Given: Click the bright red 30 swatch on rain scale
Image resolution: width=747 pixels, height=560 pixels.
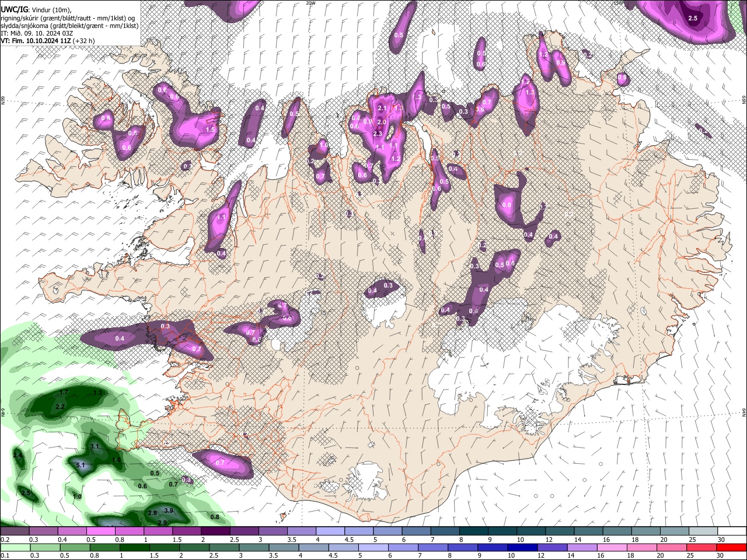Looking at the screenshot, I should 732,547.
